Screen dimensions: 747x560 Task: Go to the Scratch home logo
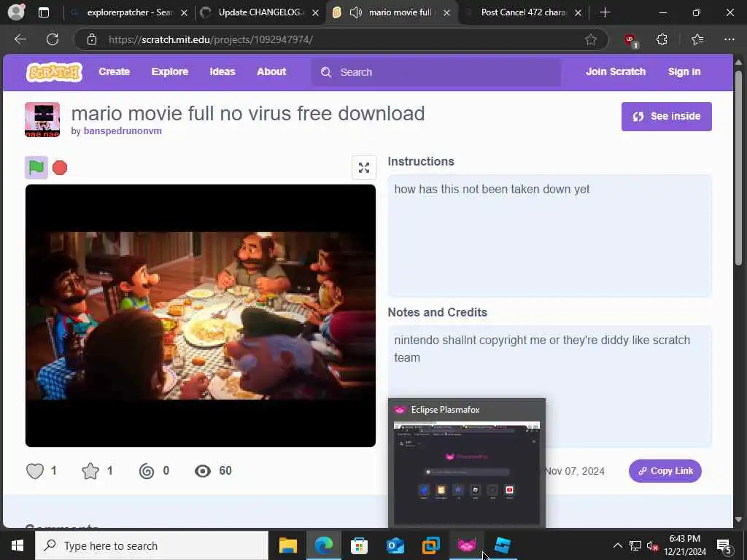[x=54, y=72]
